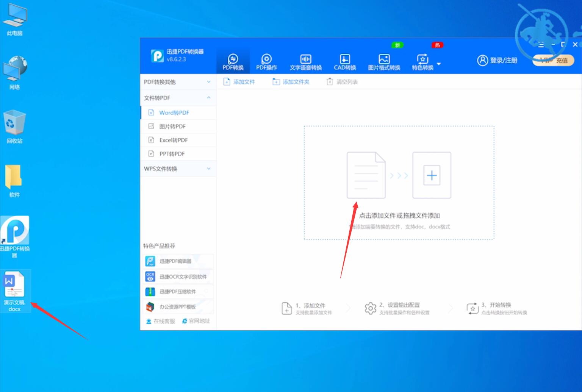Select 回收站 recycle bin icon
This screenshot has width=582, height=392.
pyautogui.click(x=14, y=127)
